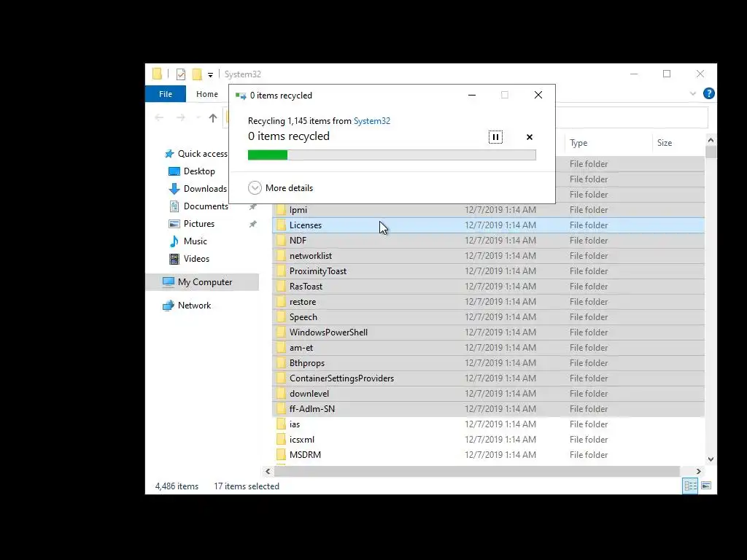Cancel recycling with the small X button

click(x=530, y=137)
